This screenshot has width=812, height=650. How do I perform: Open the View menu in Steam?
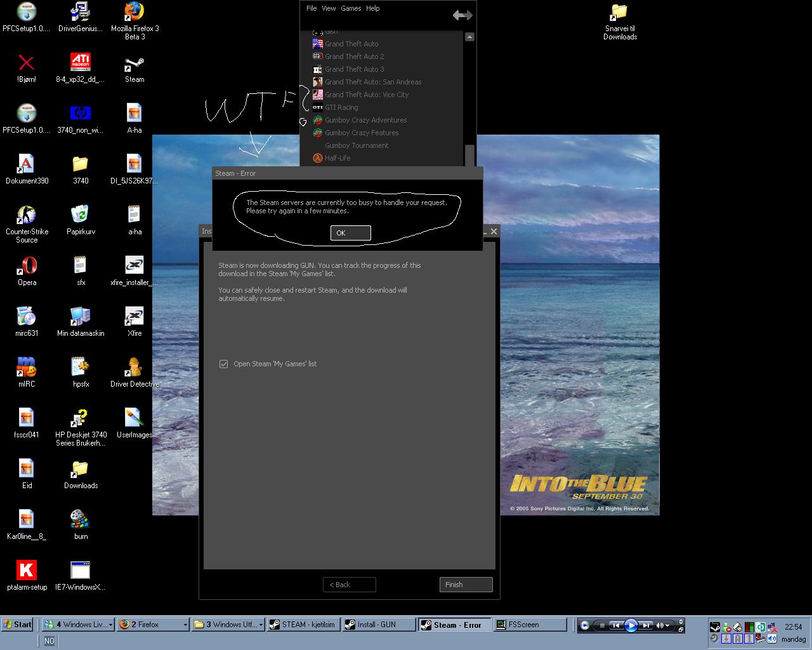click(x=329, y=8)
